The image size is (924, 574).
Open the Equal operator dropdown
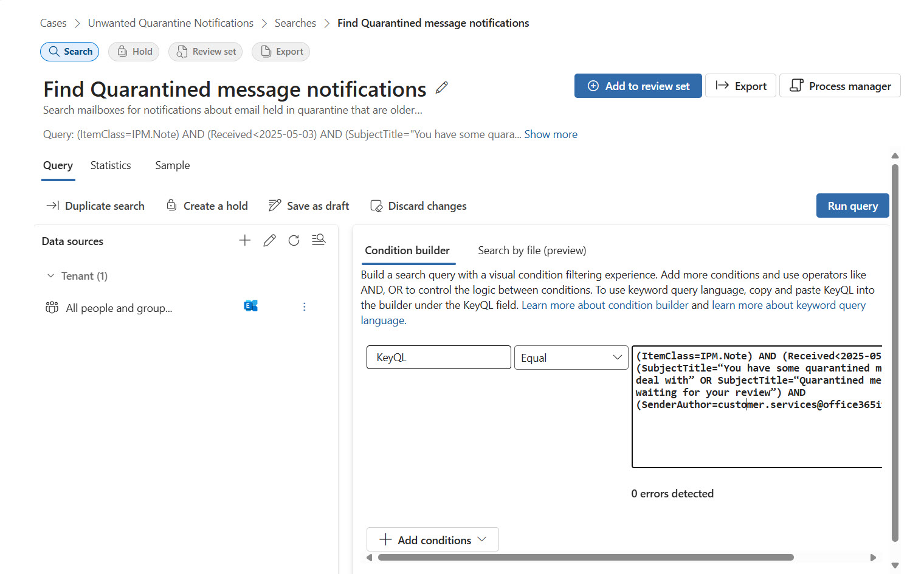point(571,358)
